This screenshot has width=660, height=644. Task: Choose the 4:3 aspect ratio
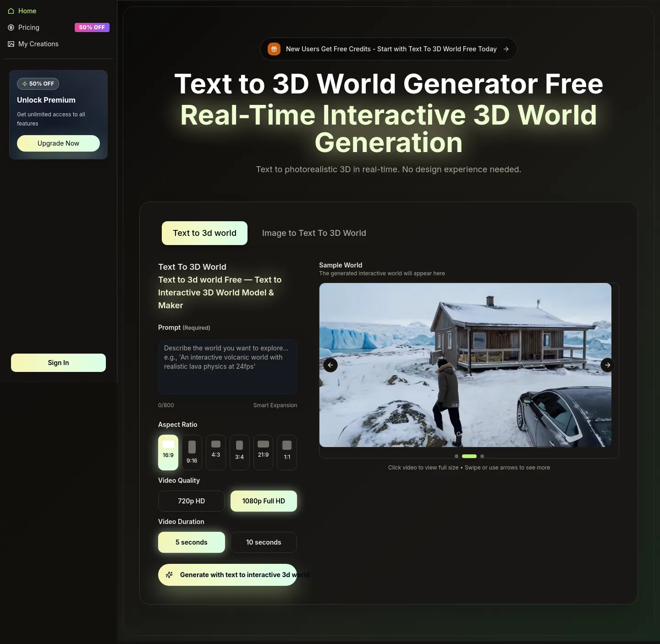(x=216, y=453)
